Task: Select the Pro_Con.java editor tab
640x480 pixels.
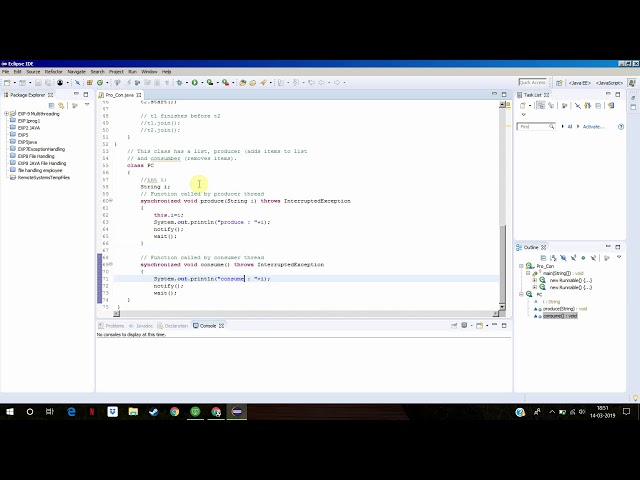Action: (119, 95)
